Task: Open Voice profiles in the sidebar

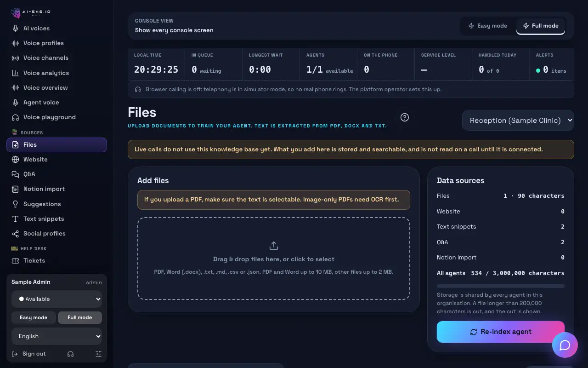Action: click(x=57, y=43)
